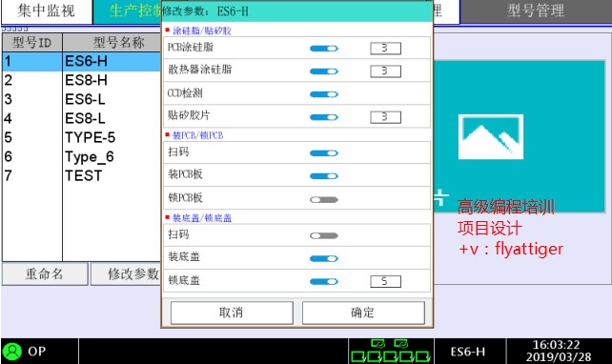Click the 锁底盖 value field showing 5
Viewport: 612px width, 364px height.
[385, 281]
